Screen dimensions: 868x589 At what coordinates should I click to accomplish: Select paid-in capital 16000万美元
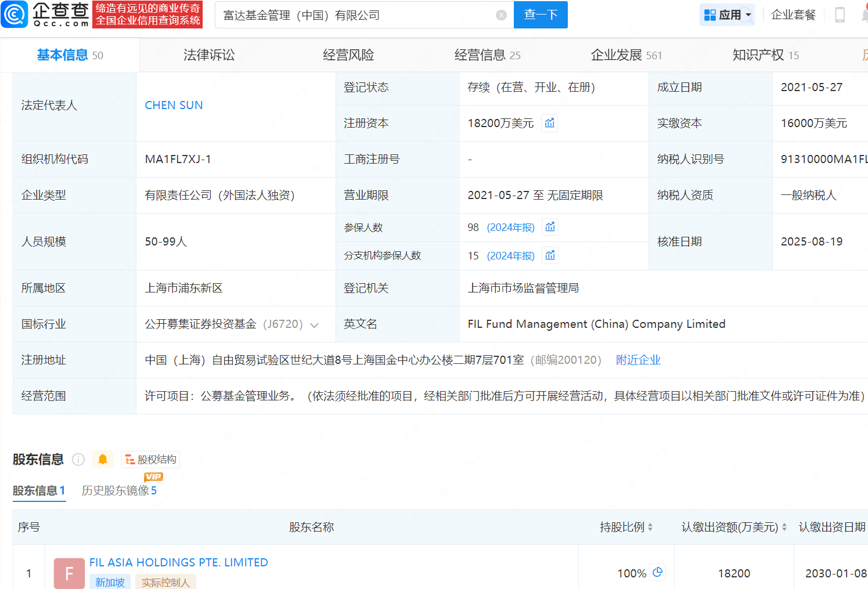coord(813,123)
